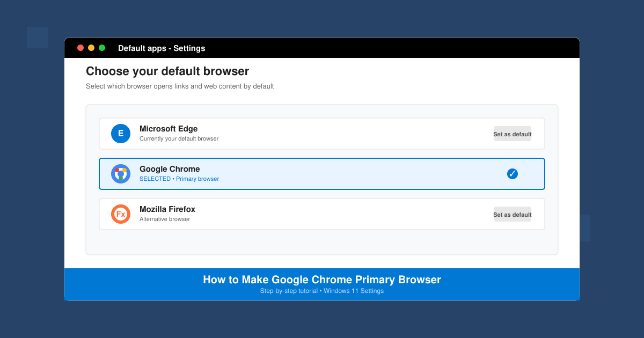Viewport: 644px width, 338px height.
Task: Close the window with red button
Action: 80,48
